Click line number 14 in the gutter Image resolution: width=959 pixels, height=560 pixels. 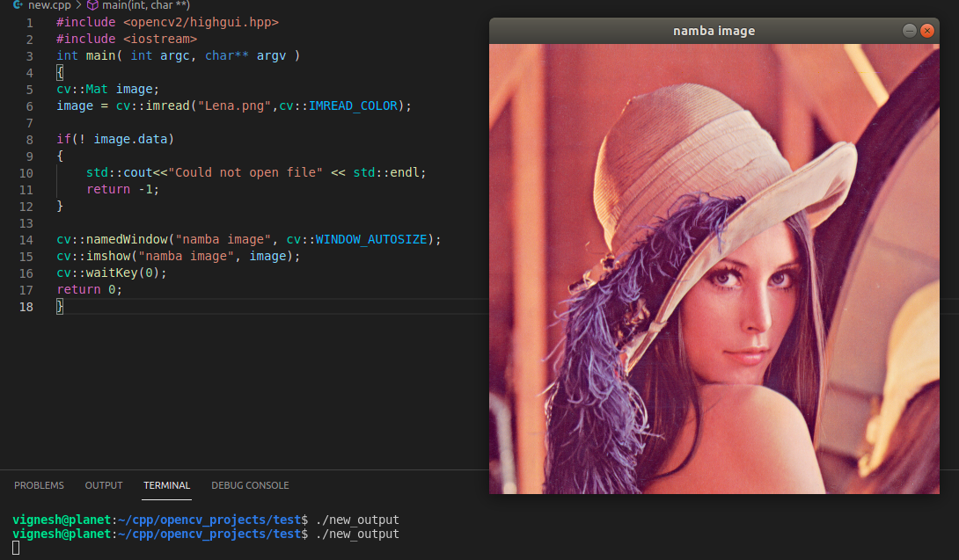[26, 240]
